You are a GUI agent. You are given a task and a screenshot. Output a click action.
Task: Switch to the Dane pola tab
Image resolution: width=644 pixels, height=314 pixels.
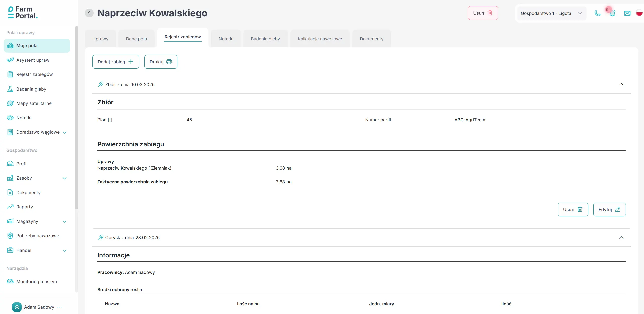(136, 39)
